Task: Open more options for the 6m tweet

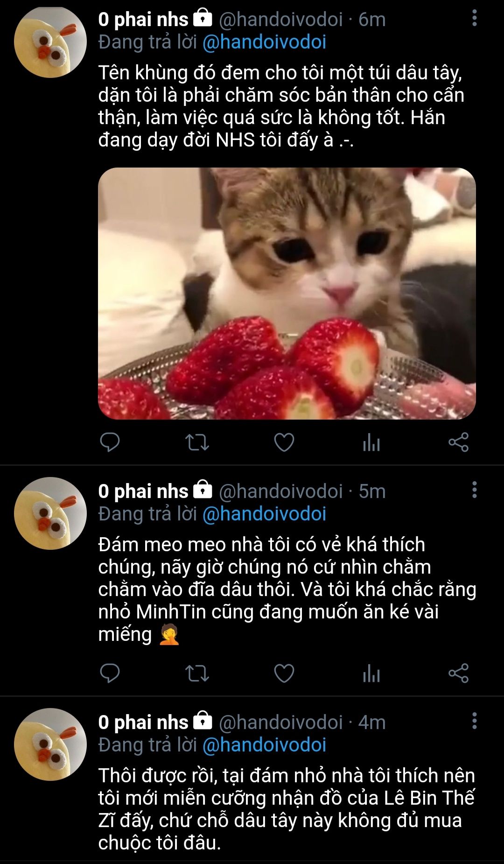Action: [x=474, y=18]
